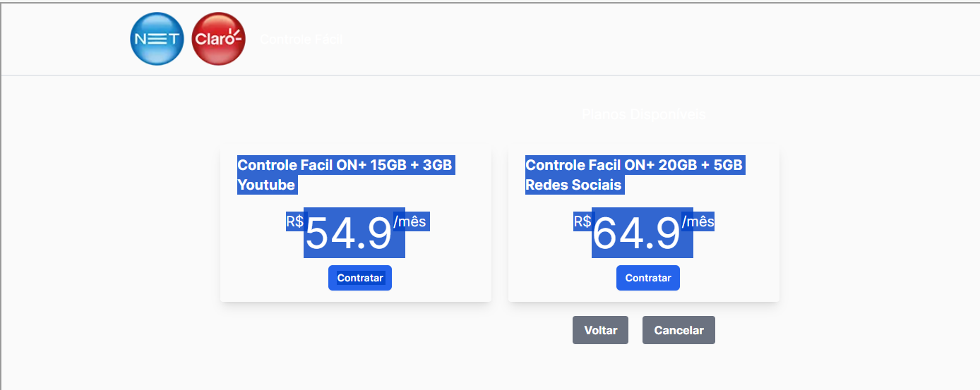The height and width of the screenshot is (390, 980).
Task: Go back with the Voltar button
Action: (600, 330)
